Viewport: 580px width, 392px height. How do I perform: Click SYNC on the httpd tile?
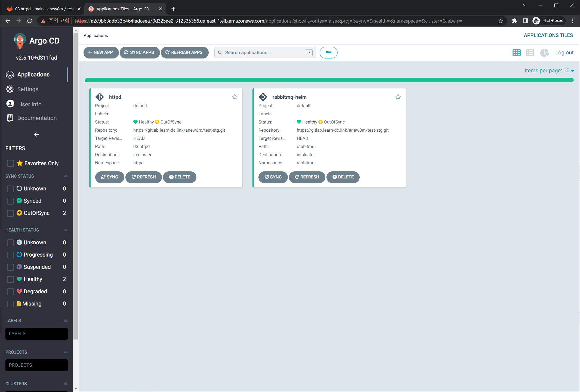[x=110, y=177]
